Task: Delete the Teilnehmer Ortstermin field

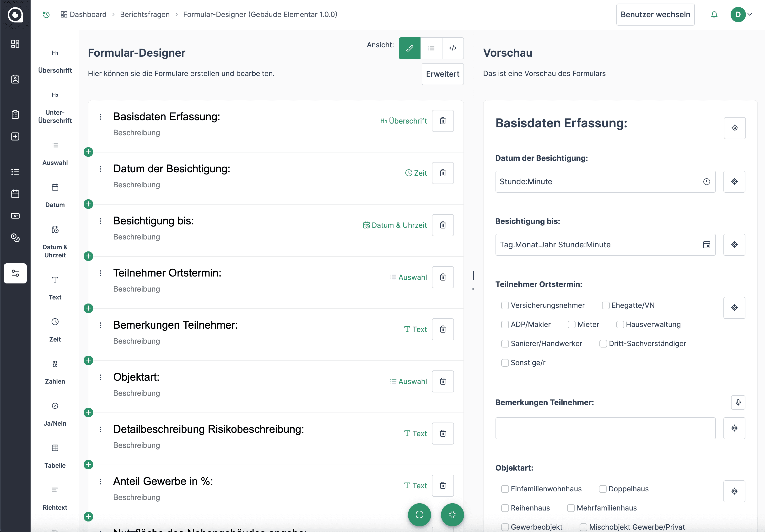Action: [442, 277]
